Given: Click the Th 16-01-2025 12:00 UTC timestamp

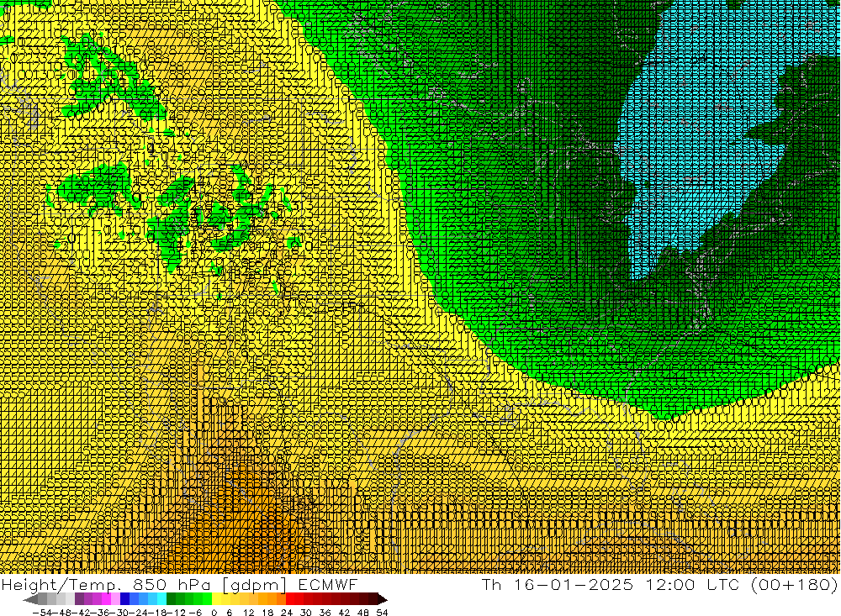Looking at the screenshot, I should coord(611,584).
